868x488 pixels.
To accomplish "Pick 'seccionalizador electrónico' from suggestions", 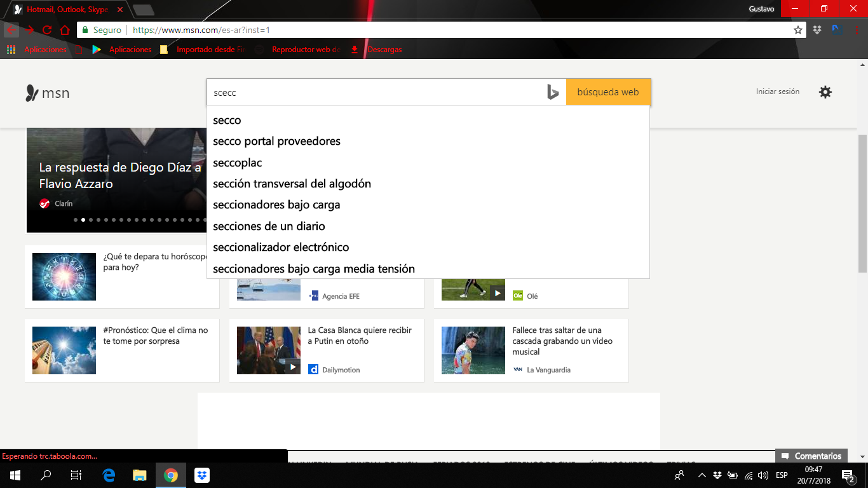I will coord(281,247).
